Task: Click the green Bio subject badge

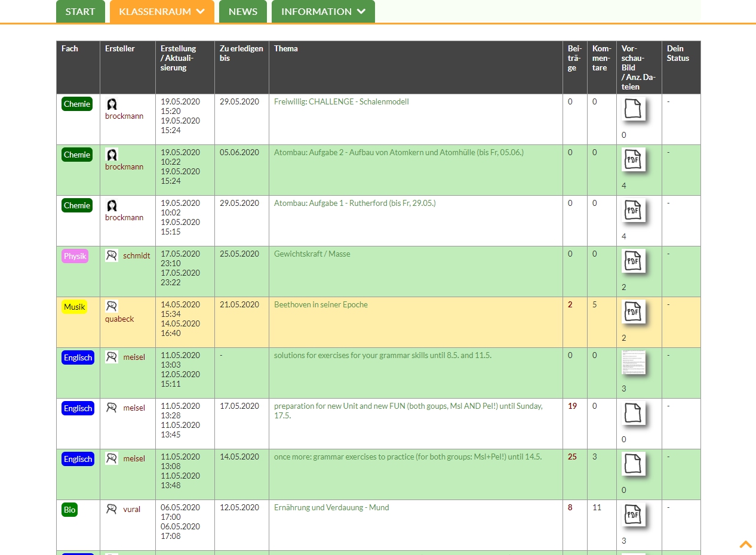Action: 70,510
